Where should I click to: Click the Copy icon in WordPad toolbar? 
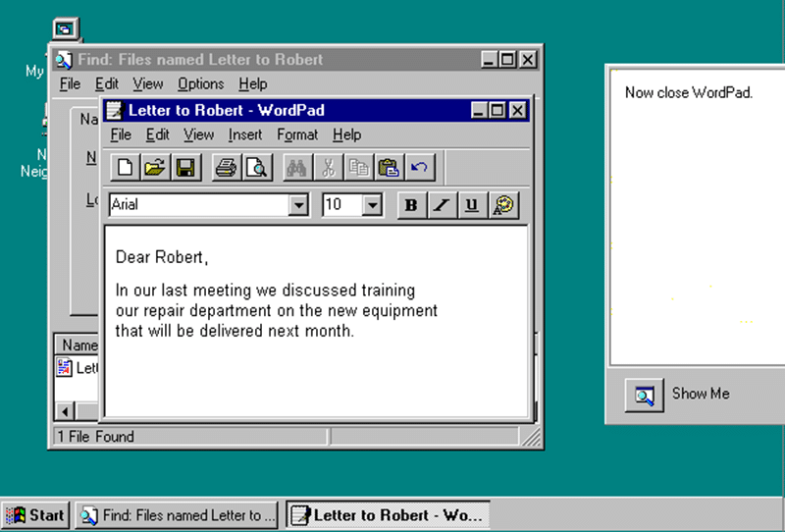click(358, 167)
